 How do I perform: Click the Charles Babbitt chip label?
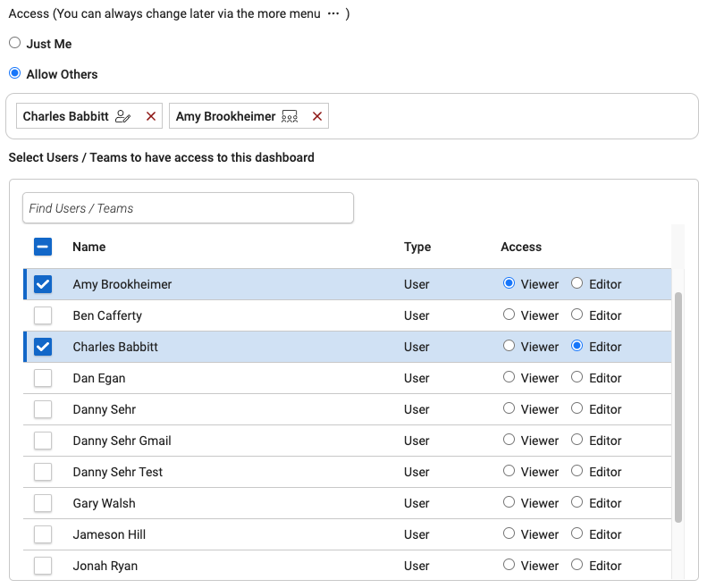pos(66,116)
